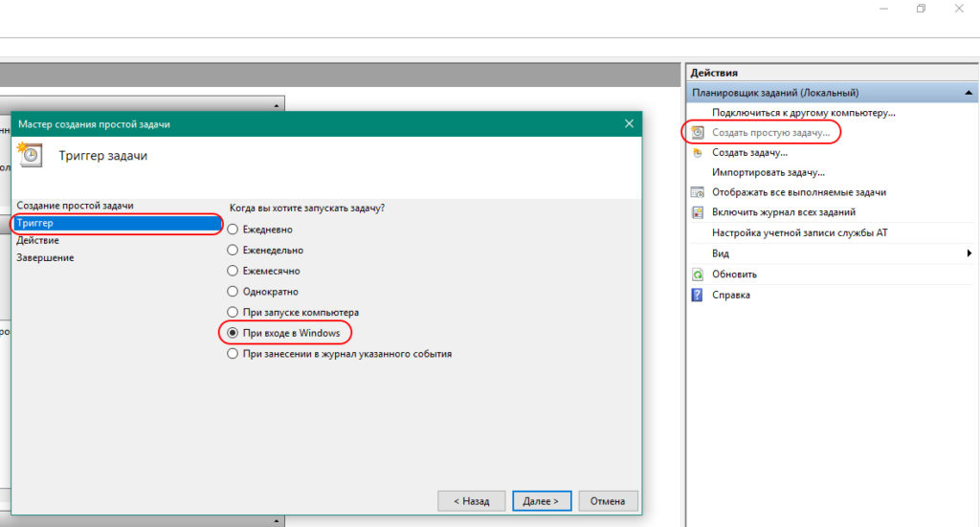Close the main Task Scheduler window

click(959, 9)
